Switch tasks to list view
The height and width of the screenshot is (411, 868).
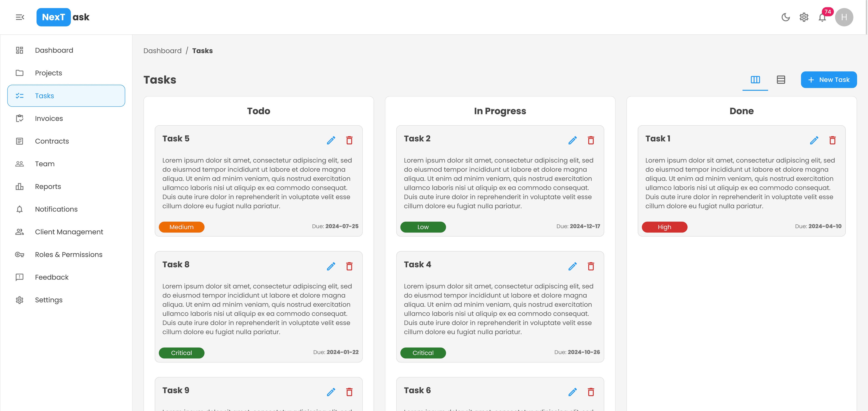pyautogui.click(x=781, y=80)
